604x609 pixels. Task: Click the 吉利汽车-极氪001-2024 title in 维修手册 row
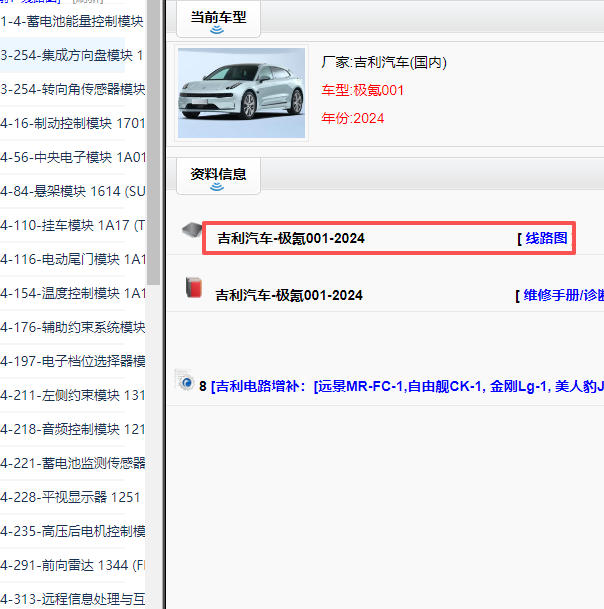pyautogui.click(x=289, y=296)
